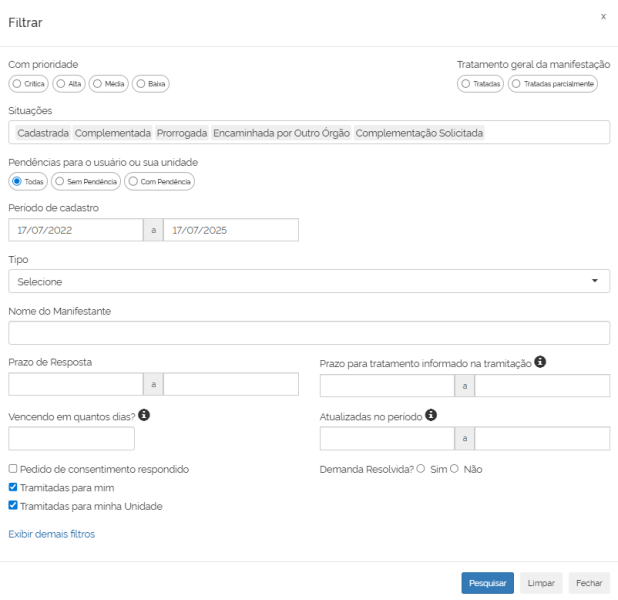Click info icon beside Atualizadas no período
The height and width of the screenshot is (600, 618).
click(x=432, y=414)
